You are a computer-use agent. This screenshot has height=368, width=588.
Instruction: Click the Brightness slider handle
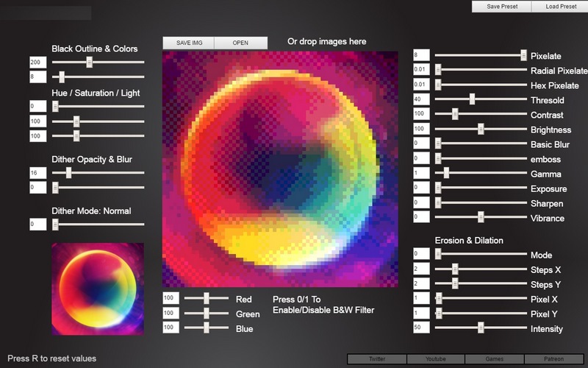coord(481,129)
